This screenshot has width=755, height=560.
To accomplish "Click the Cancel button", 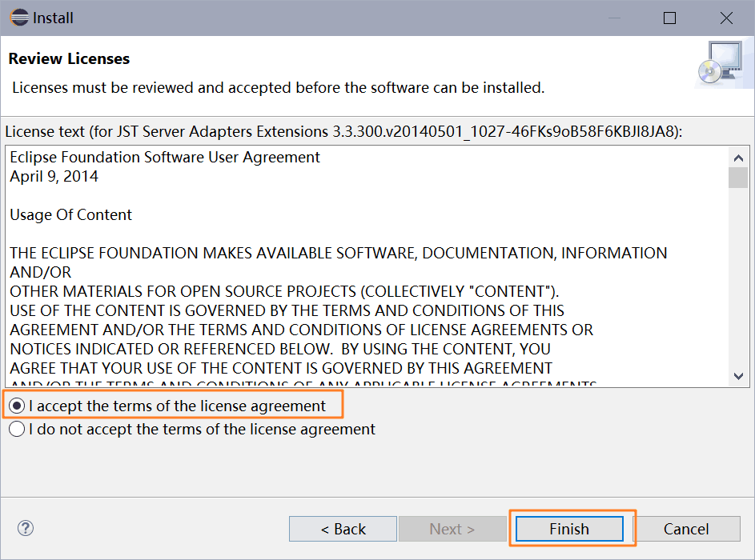I will tap(687, 529).
